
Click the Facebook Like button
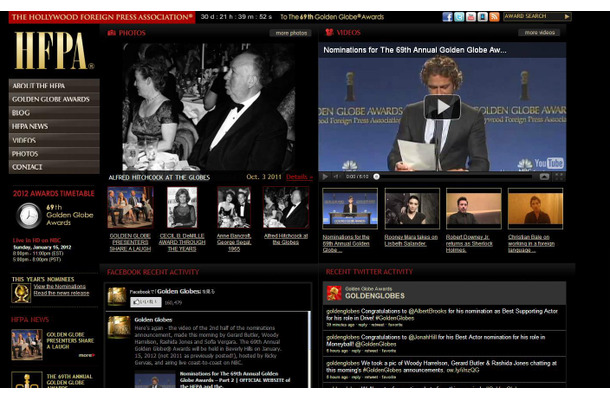145,302
